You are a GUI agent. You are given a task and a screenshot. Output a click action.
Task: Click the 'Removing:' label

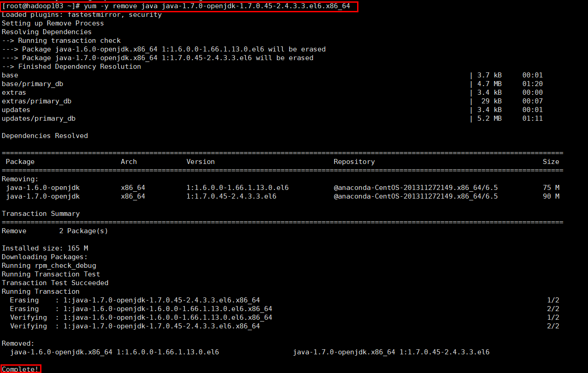tap(20, 179)
